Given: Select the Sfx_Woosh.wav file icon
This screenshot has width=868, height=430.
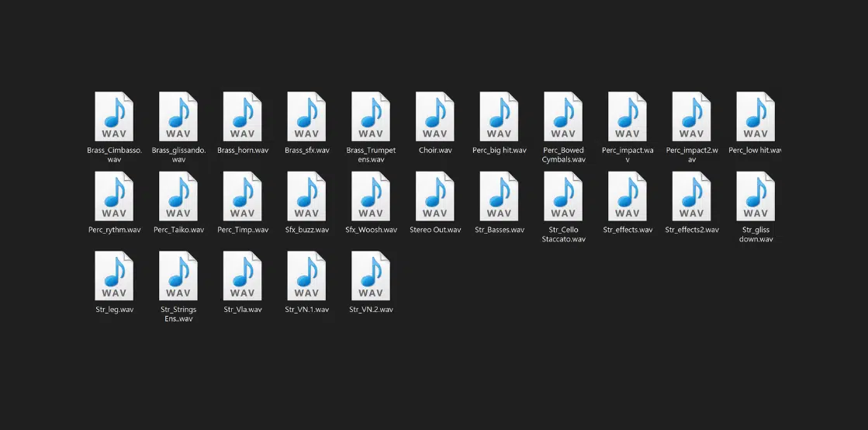Looking at the screenshot, I should 371,196.
